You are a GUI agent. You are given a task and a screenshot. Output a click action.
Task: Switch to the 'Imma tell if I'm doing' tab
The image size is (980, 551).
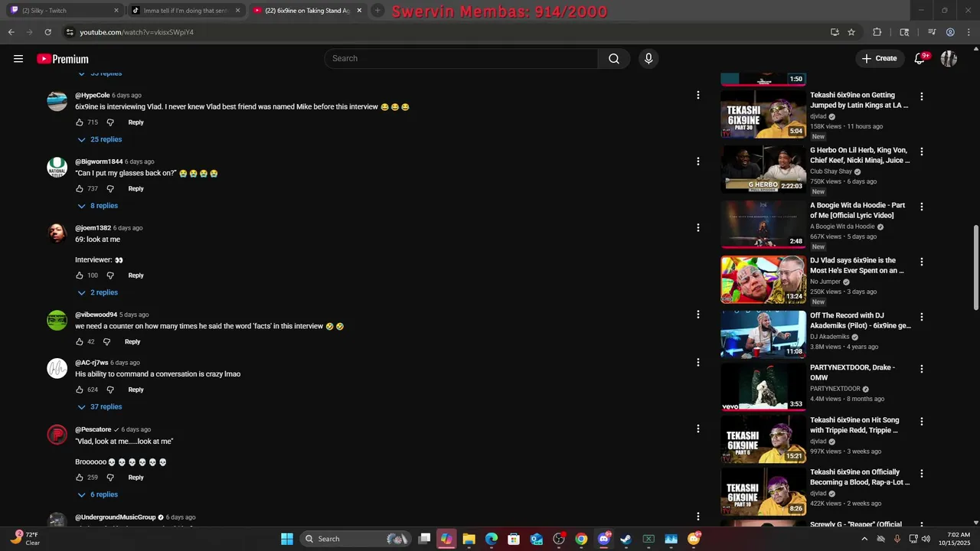(187, 11)
